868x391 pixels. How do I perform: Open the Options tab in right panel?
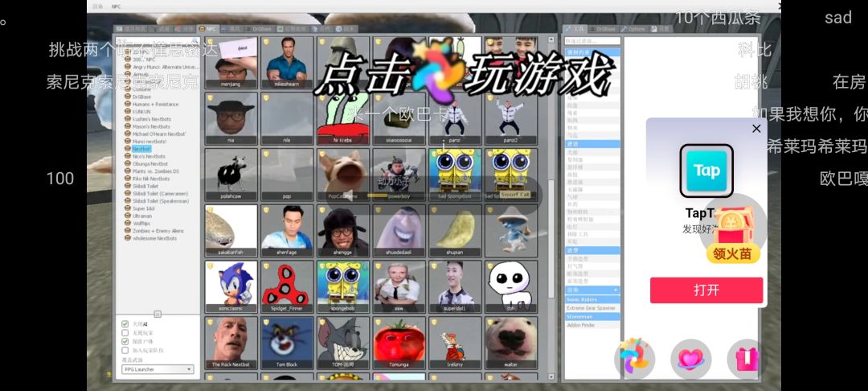(633, 29)
